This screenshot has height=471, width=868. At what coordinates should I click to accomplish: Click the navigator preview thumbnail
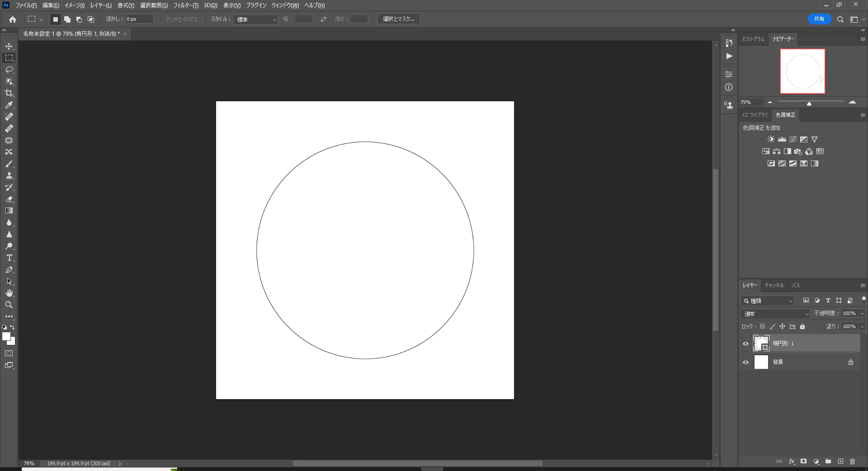tap(802, 71)
